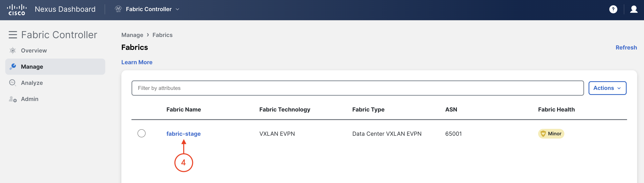
Task: Open the fabric-stage fabric link
Action: pos(183,134)
